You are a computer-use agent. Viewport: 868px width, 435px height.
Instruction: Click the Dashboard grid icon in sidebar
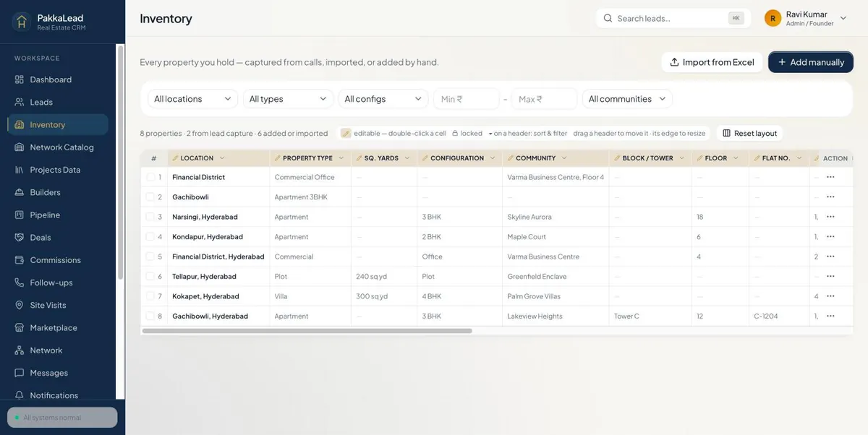tap(20, 79)
